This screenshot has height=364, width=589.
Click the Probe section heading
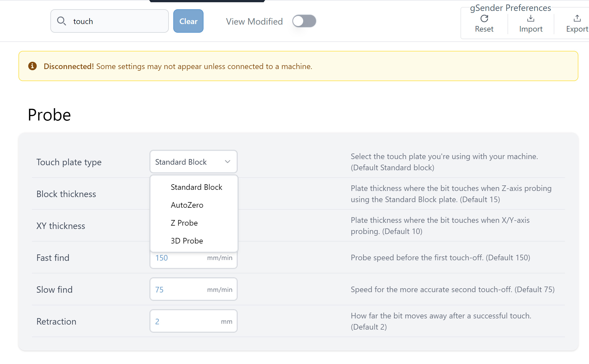click(49, 115)
